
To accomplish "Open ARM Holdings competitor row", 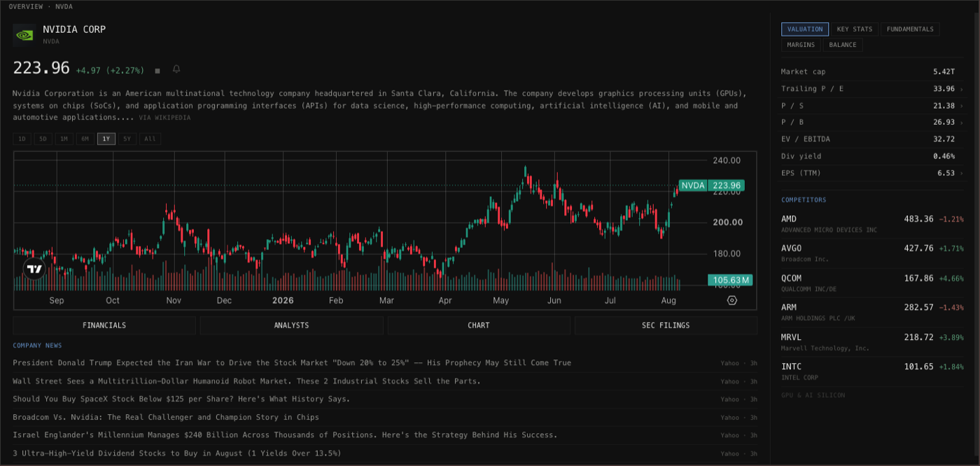I will click(x=872, y=312).
